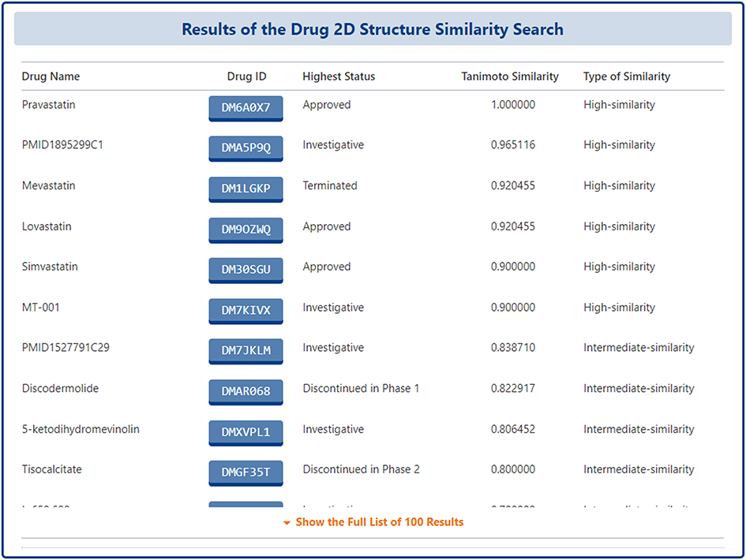
Task: Open Mevastatin's DM1LGKP drug ID button
Action: [x=246, y=189]
